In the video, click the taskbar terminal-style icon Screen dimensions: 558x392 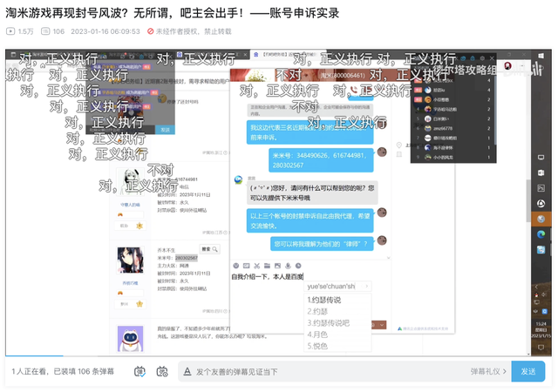coord(541,188)
